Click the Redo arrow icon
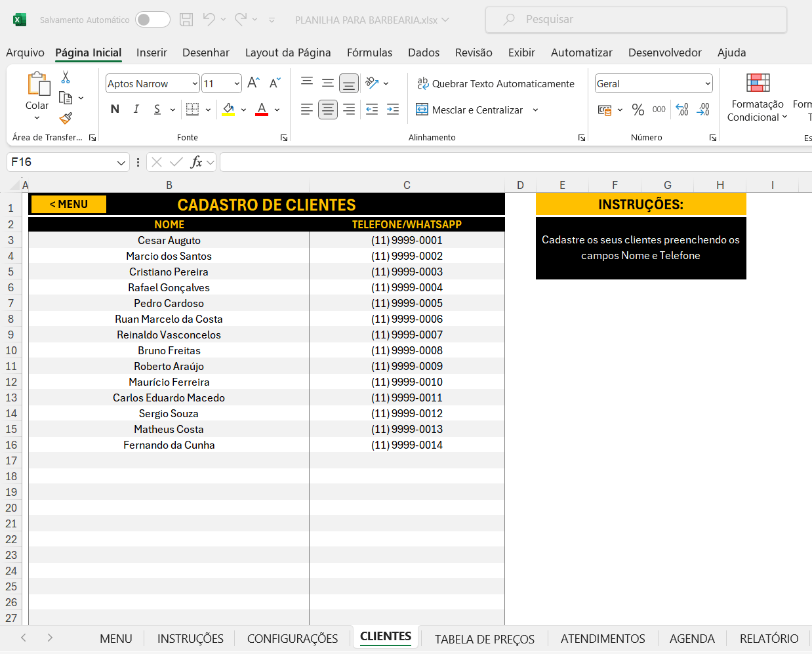Image resolution: width=812 pixels, height=654 pixels. [241, 20]
